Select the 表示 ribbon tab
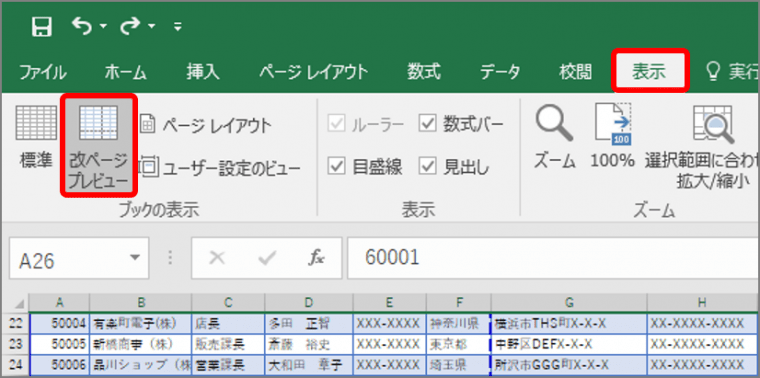Image resolution: width=760 pixels, height=378 pixels. tap(649, 71)
